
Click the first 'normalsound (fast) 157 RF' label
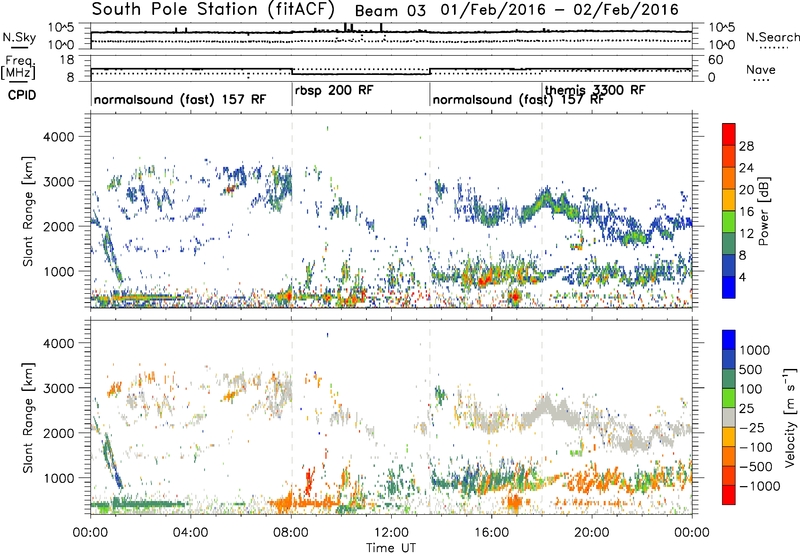point(180,99)
